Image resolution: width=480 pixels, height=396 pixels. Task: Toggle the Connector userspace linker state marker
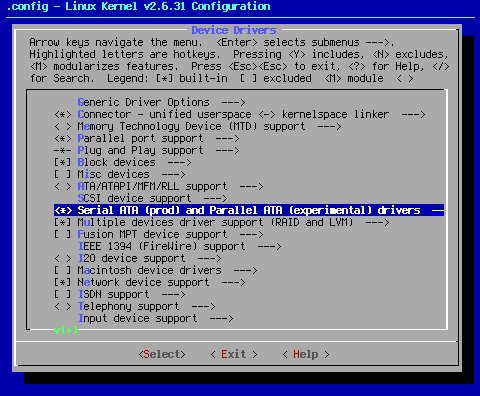coord(63,114)
